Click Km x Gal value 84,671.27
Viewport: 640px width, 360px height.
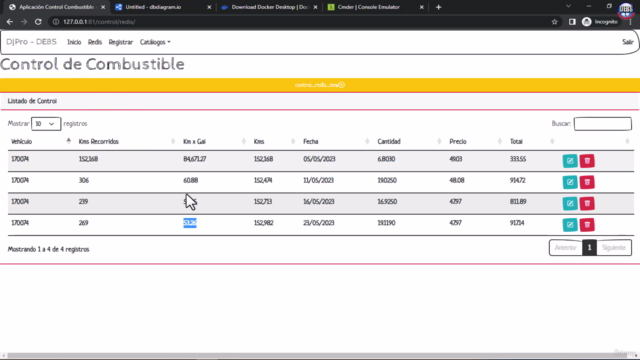pyautogui.click(x=195, y=159)
